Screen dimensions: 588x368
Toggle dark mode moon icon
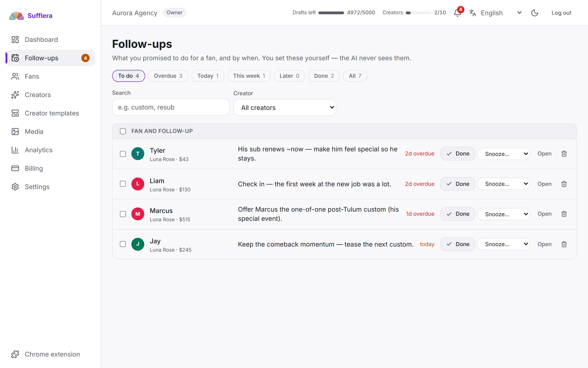[535, 13]
